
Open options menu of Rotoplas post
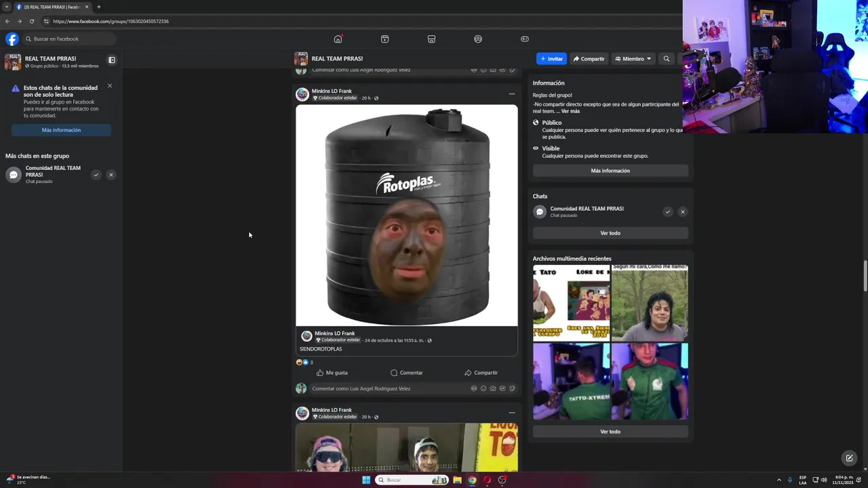click(512, 94)
